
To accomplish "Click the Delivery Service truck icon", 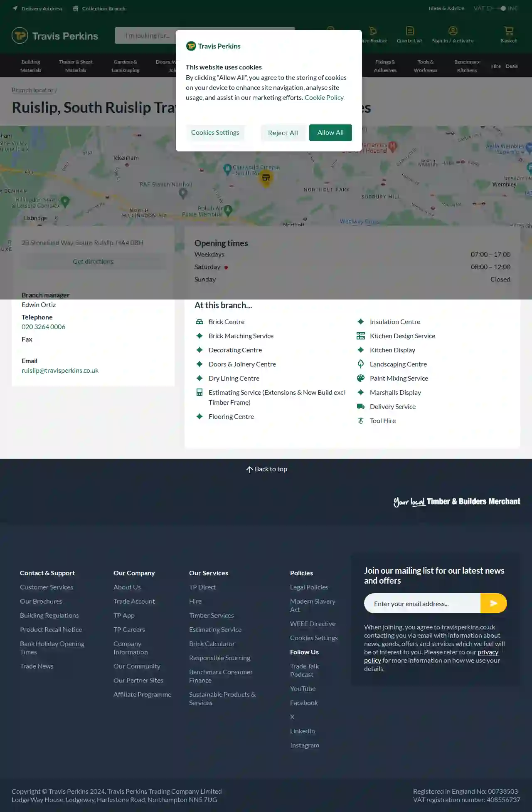I will point(361,406).
